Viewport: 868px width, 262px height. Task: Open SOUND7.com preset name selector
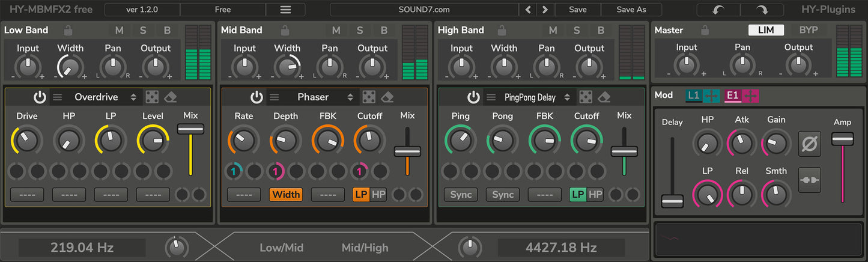[424, 10]
